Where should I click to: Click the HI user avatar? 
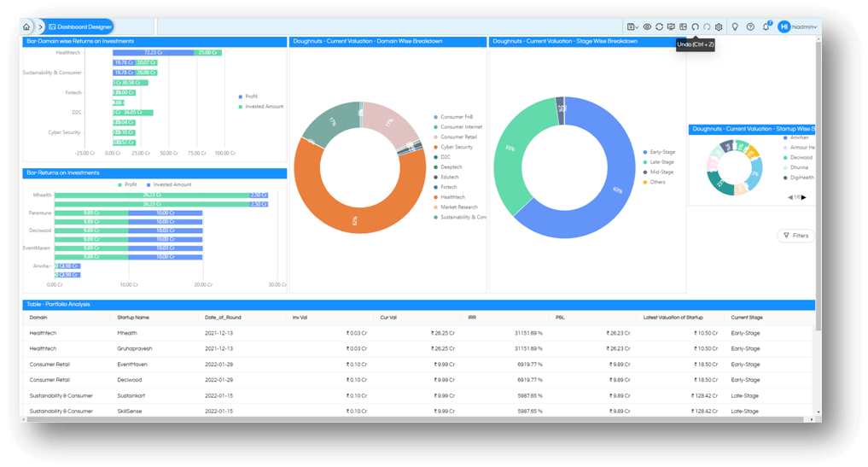[x=784, y=26]
